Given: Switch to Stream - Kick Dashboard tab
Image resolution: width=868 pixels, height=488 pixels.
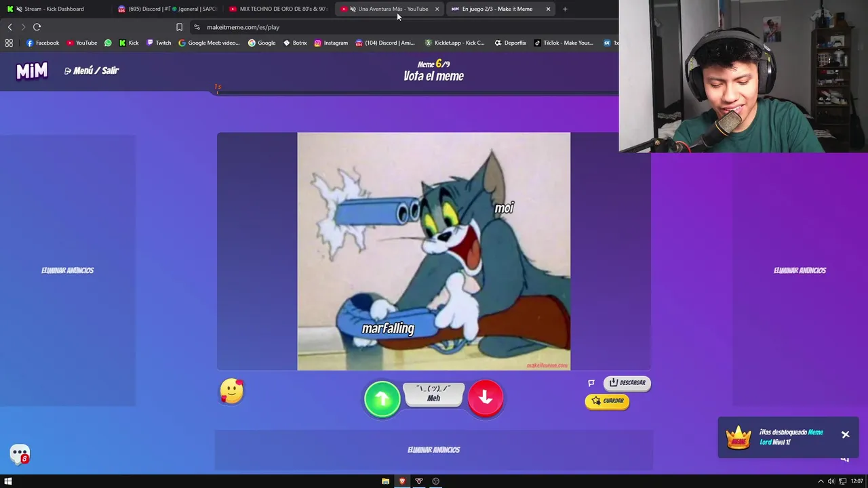Looking at the screenshot, I should point(54,9).
